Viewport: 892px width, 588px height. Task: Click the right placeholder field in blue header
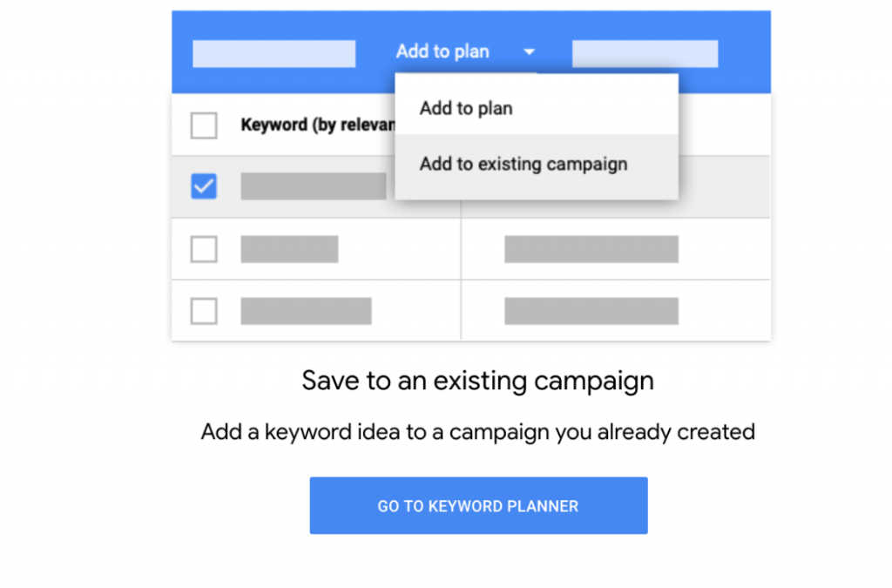645,53
